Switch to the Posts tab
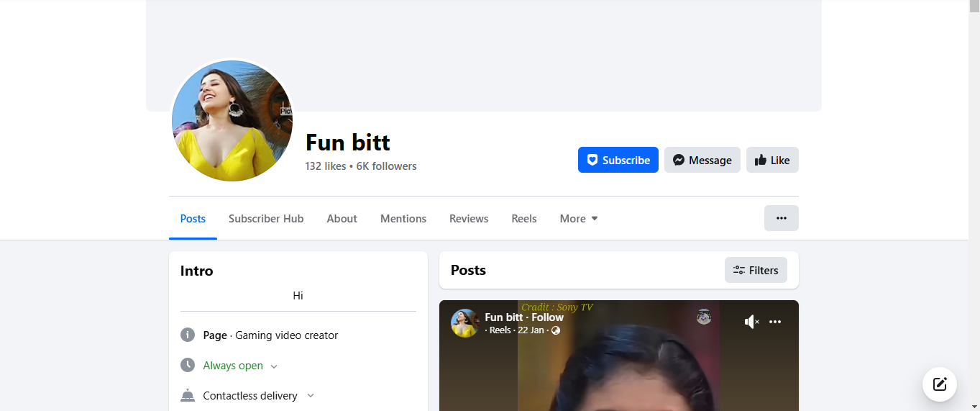The image size is (980, 411). pyautogui.click(x=193, y=219)
